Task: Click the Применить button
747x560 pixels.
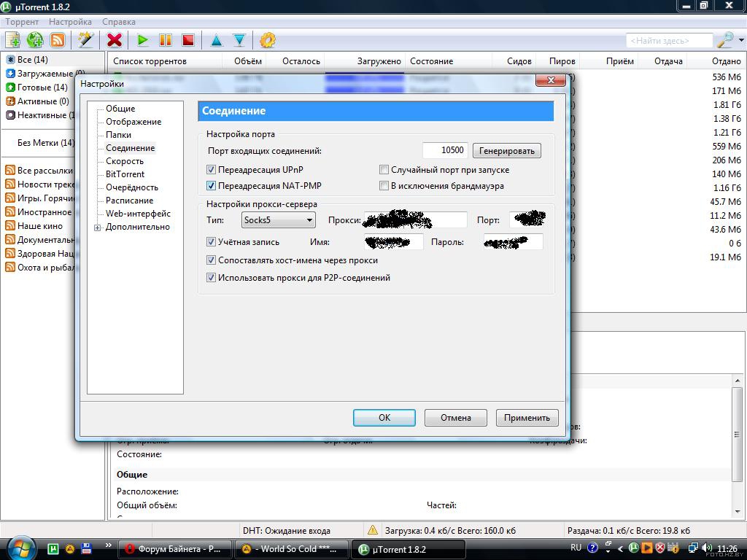Action: pyautogui.click(x=527, y=418)
